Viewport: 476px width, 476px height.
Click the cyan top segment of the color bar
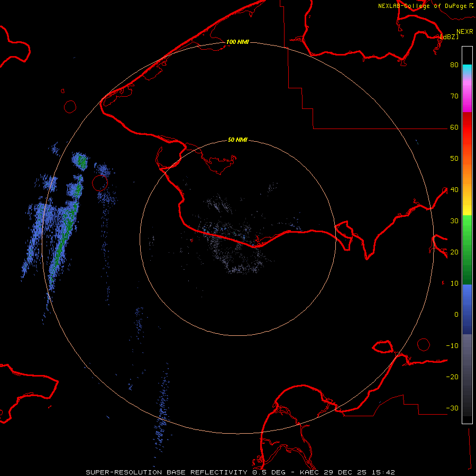[467, 68]
